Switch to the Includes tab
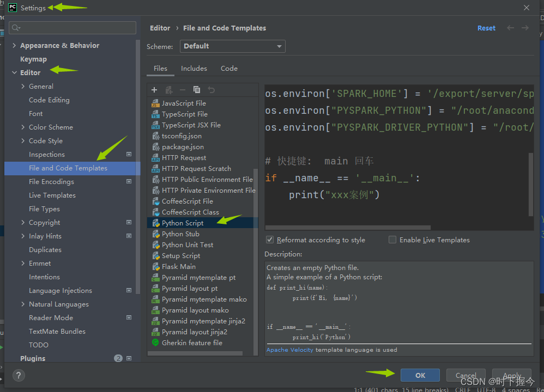This screenshot has width=544, height=392. [x=194, y=68]
